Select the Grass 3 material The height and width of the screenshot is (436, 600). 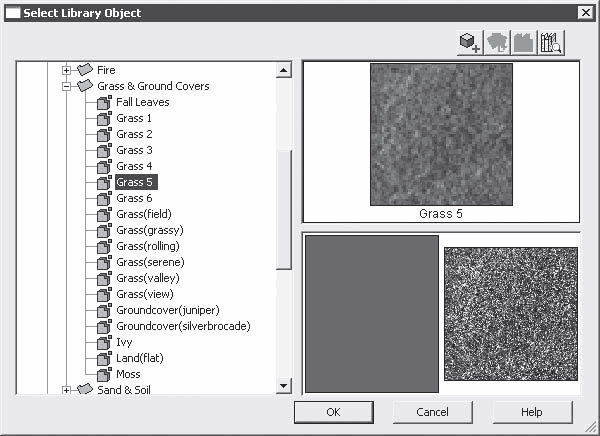click(134, 150)
